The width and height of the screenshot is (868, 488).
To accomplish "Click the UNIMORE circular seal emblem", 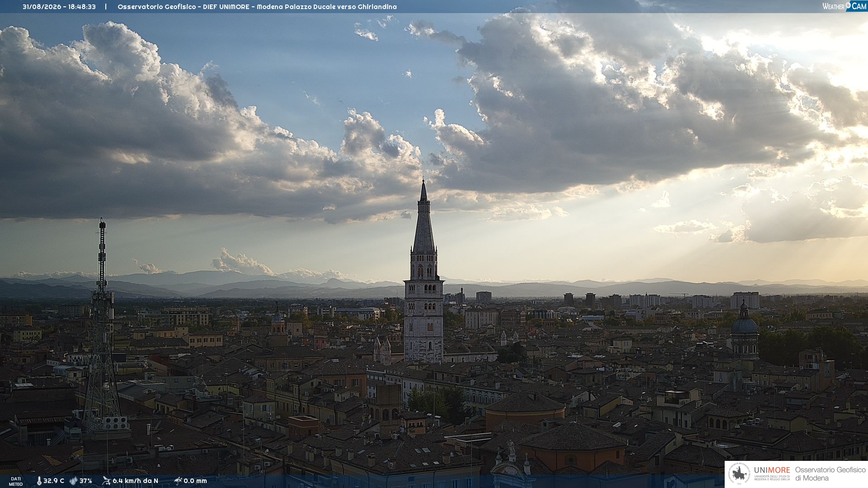I will [x=739, y=474].
